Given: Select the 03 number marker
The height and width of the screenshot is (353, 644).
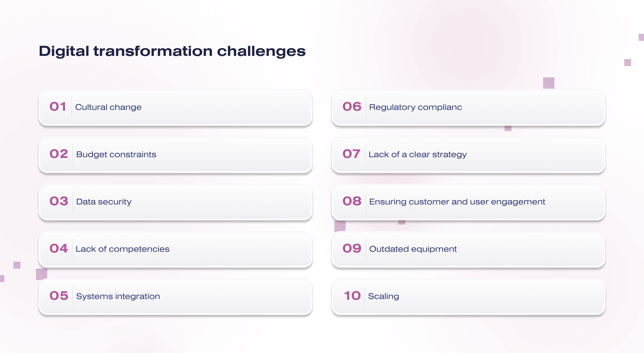Looking at the screenshot, I should point(59,201).
